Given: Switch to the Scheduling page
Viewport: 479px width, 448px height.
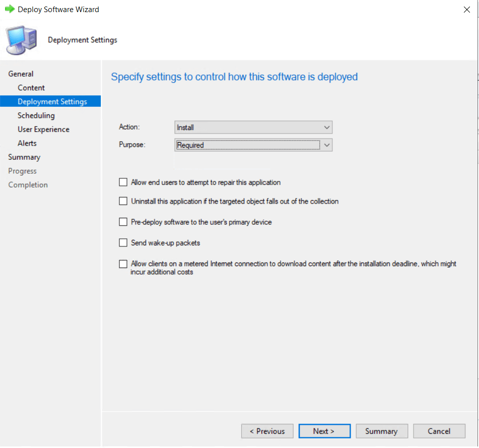Looking at the screenshot, I should tap(36, 115).
